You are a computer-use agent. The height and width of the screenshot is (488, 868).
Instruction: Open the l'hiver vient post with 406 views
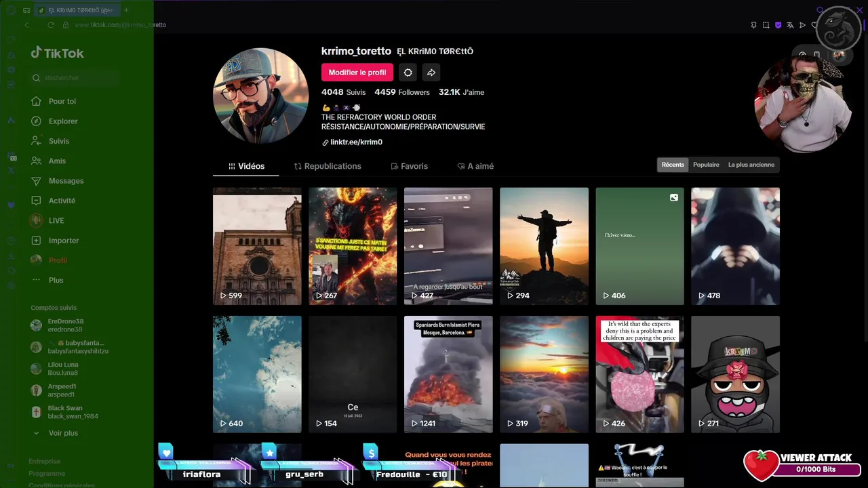pyautogui.click(x=639, y=246)
